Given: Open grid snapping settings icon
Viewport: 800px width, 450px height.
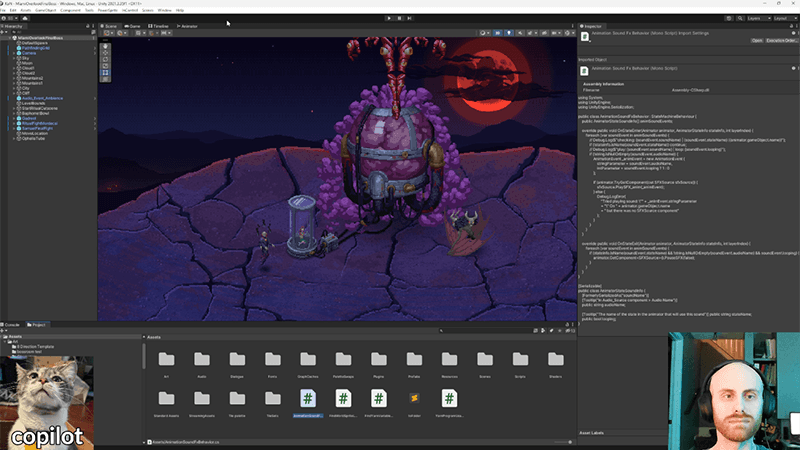Looking at the screenshot, I should [152, 33].
